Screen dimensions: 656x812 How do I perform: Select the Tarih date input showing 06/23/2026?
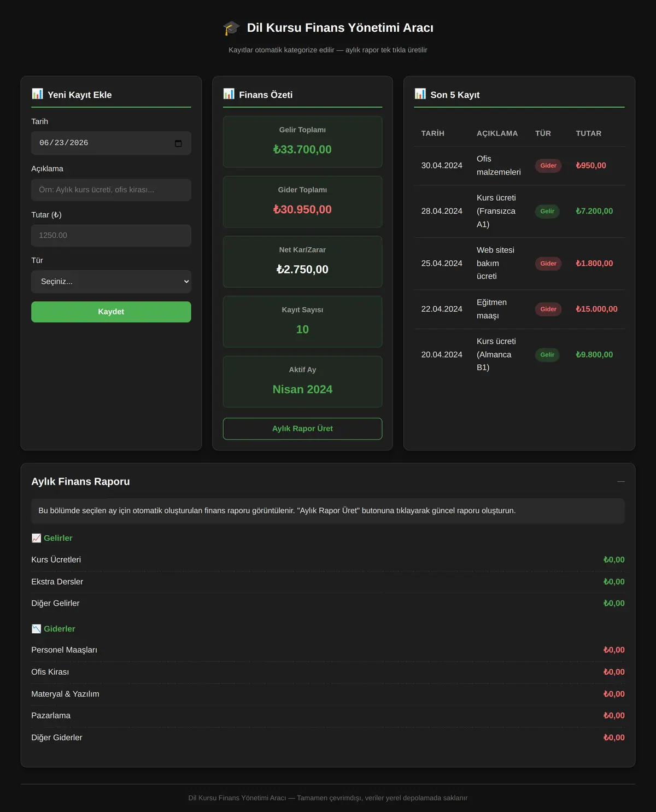pos(111,143)
